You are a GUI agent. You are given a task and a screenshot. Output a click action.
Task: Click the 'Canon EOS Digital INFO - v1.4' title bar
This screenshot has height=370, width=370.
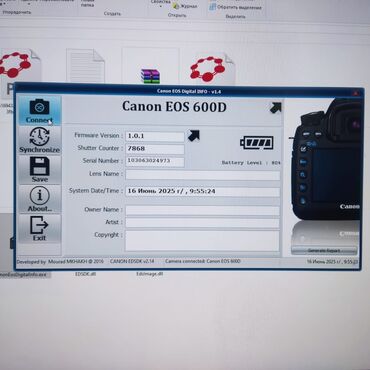[189, 91]
